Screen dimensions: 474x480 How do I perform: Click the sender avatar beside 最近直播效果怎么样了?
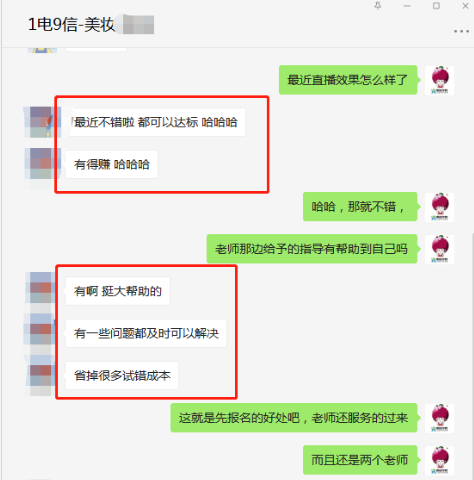[x=440, y=80]
